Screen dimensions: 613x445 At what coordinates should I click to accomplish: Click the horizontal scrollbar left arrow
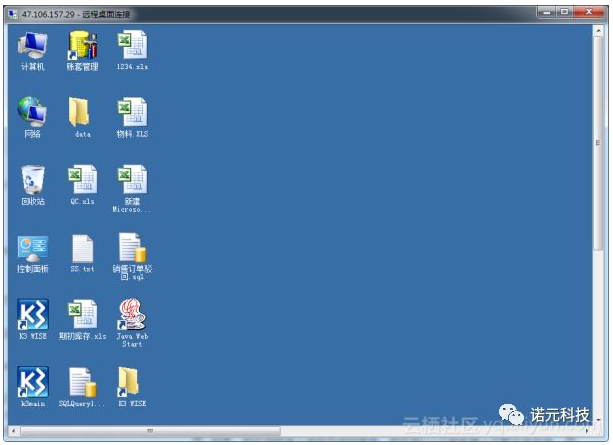pyautogui.click(x=14, y=431)
